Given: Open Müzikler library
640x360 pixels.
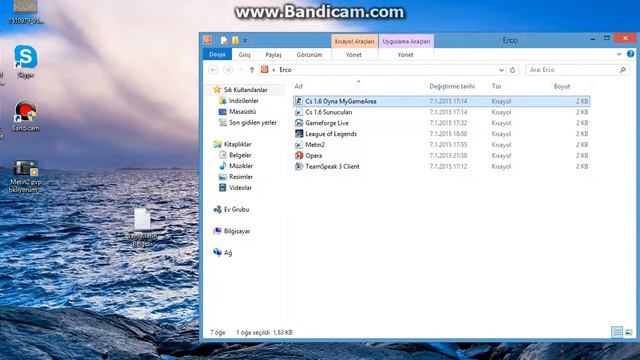Looking at the screenshot, I should [241, 166].
